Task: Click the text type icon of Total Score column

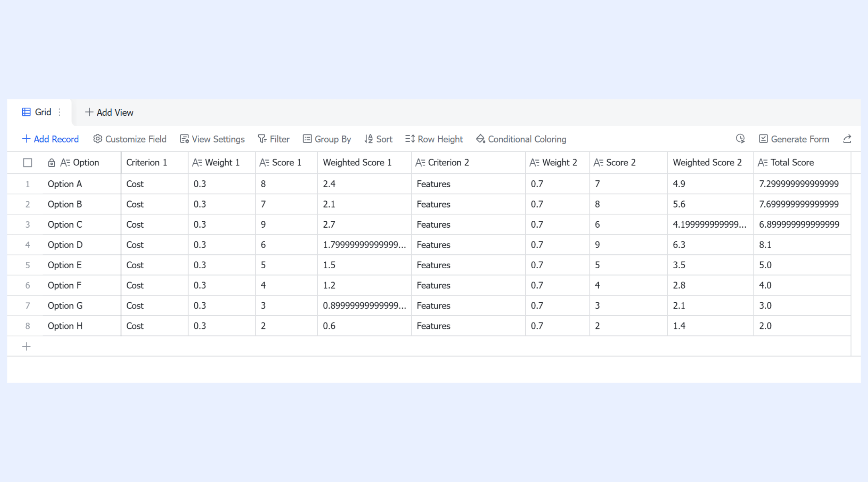Action: click(763, 163)
